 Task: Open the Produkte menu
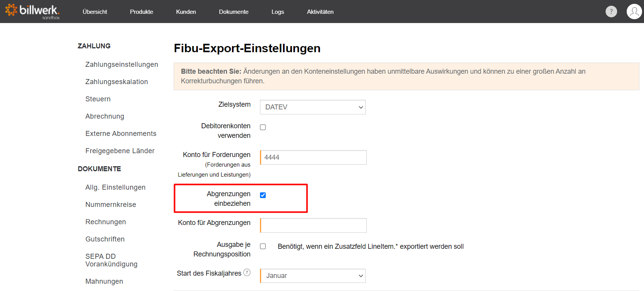click(141, 12)
